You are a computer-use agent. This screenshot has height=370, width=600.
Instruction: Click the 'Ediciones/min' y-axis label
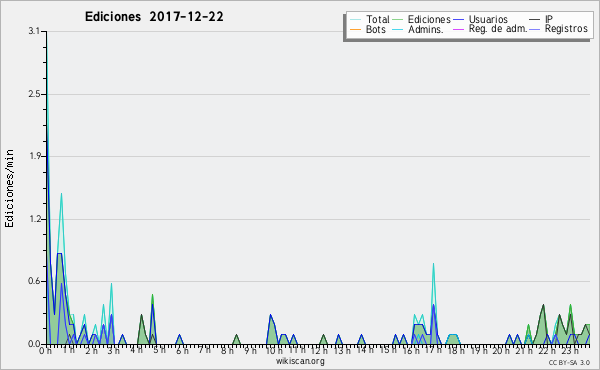click(9, 188)
